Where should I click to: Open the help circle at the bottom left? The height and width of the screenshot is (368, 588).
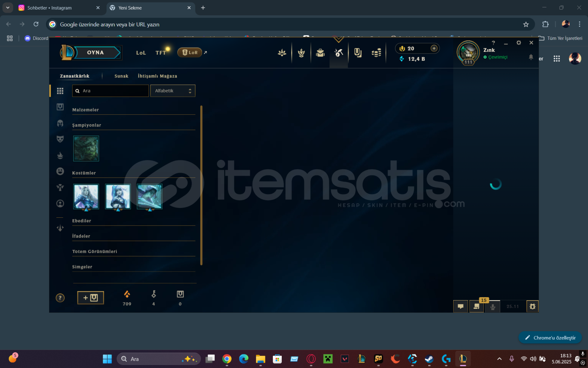tap(60, 298)
